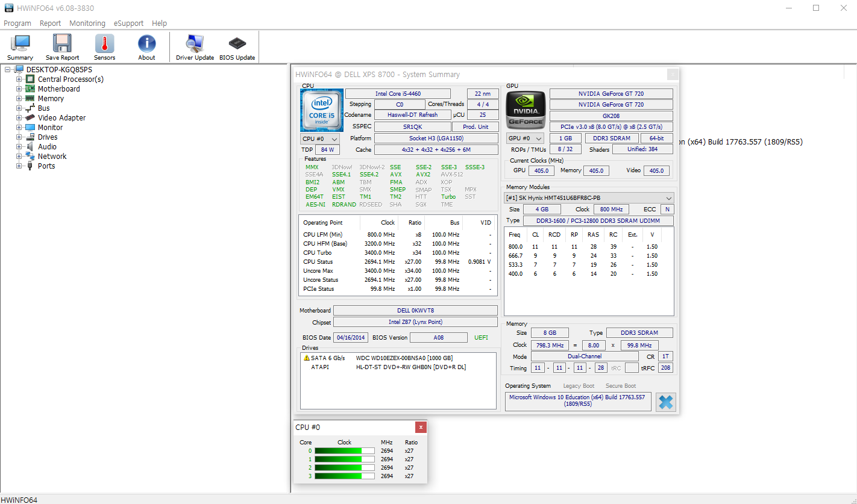
Task: Select the Motherboard tree icon
Action: (30, 89)
